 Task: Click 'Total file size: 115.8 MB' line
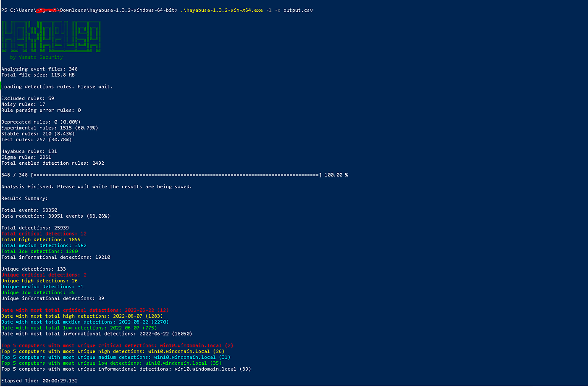coord(38,75)
